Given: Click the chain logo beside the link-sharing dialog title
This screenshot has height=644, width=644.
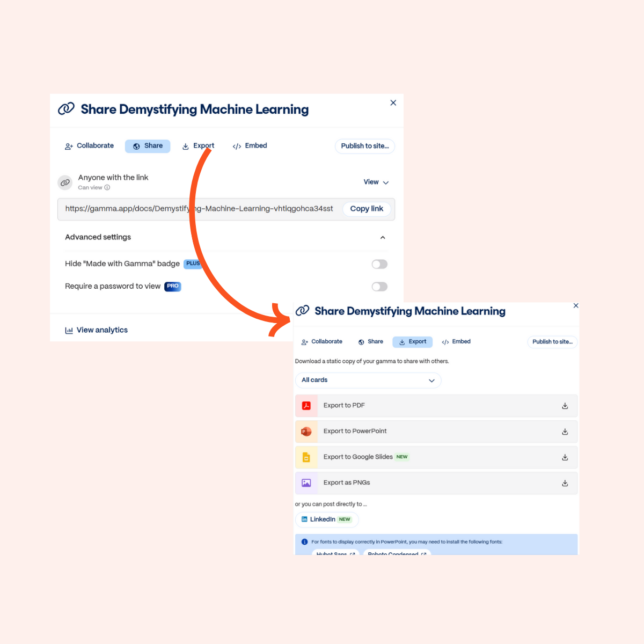Looking at the screenshot, I should (66, 109).
